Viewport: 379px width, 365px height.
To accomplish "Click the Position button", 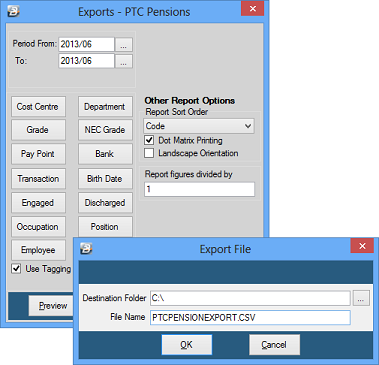I will pos(105,227).
